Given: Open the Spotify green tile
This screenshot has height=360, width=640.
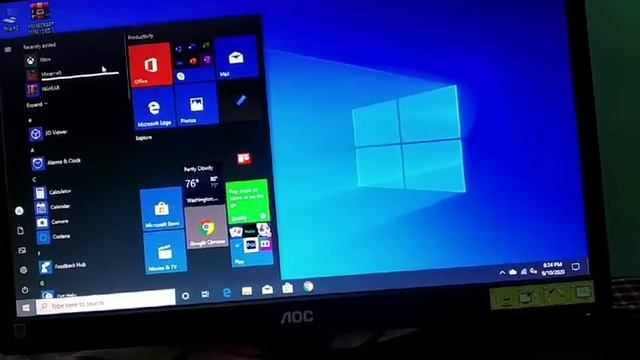Looking at the screenshot, I should pos(248,202).
